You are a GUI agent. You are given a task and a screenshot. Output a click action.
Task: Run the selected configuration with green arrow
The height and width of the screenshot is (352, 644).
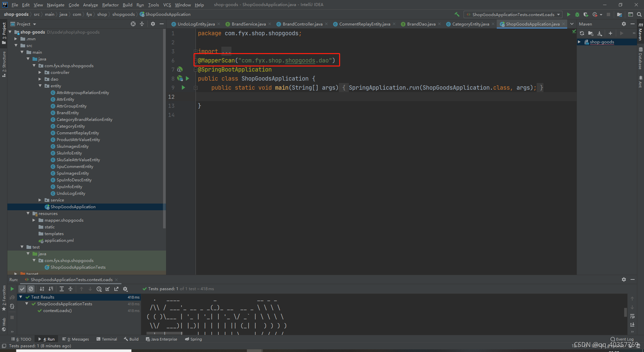[569, 14]
